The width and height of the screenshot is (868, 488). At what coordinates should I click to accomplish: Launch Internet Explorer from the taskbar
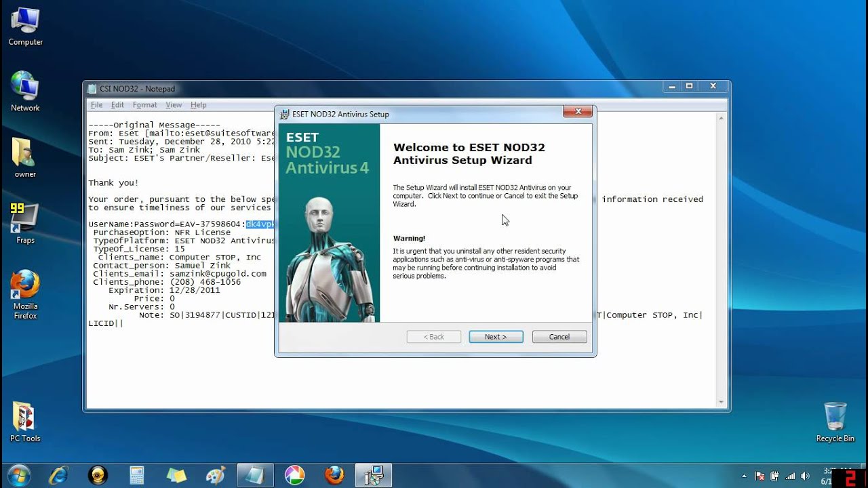coord(59,476)
